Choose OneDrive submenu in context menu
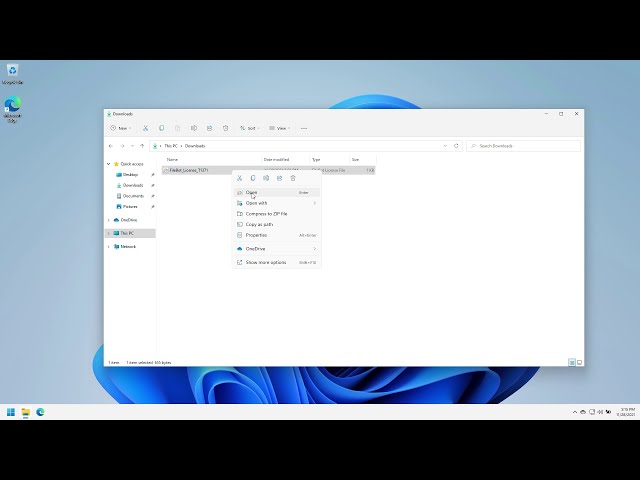 point(276,249)
